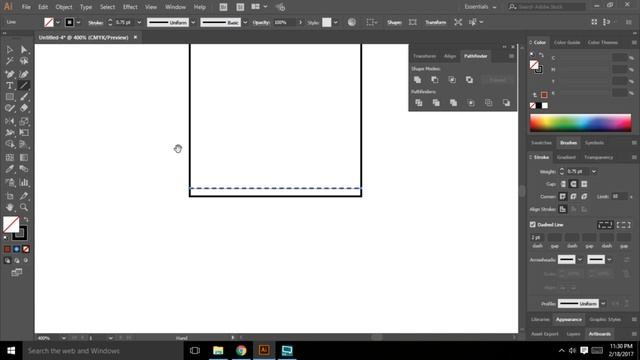Select the Rectangle tool
The height and width of the screenshot is (360, 640).
[9, 97]
